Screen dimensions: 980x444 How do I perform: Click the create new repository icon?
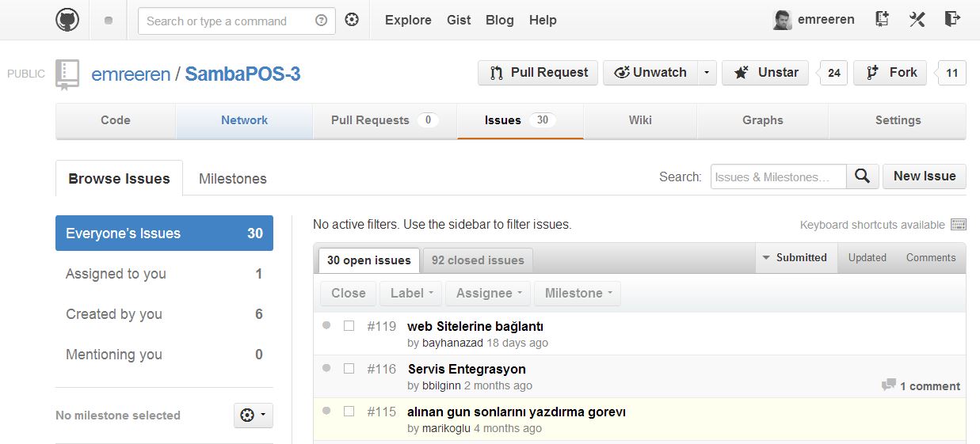(882, 20)
